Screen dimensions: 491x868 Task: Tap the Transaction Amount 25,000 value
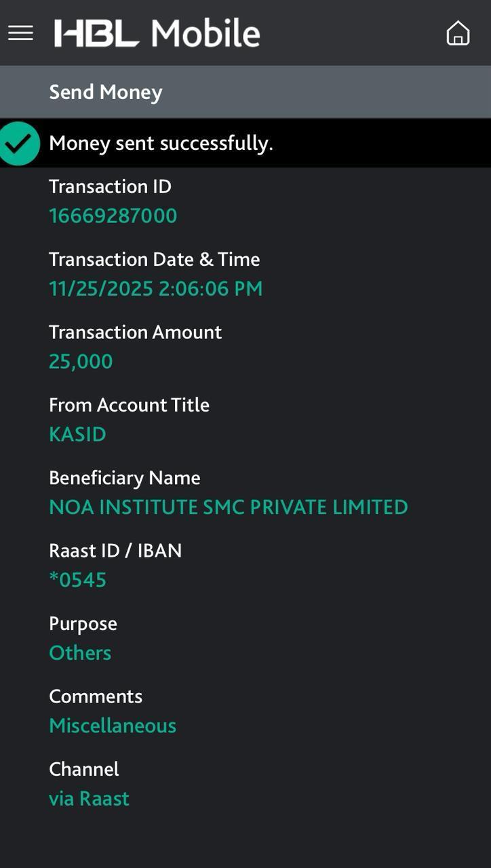81,361
